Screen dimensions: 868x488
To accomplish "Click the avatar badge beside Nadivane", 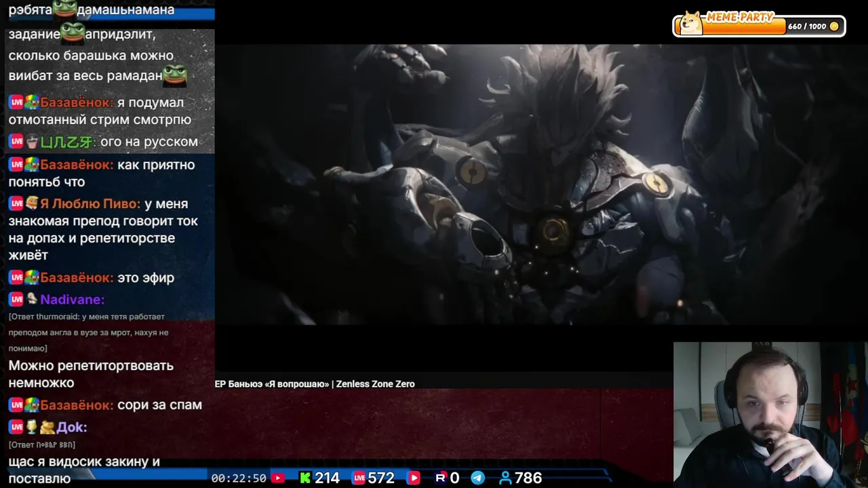I will click(32, 299).
